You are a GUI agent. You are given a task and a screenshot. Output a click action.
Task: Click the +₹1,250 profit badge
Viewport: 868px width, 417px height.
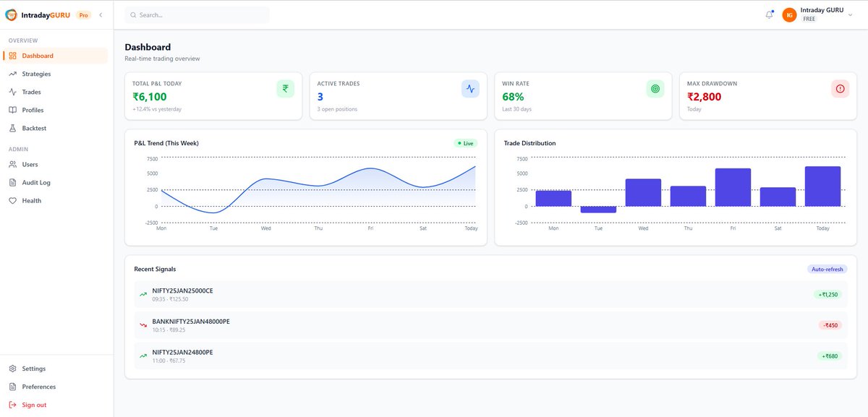827,294
